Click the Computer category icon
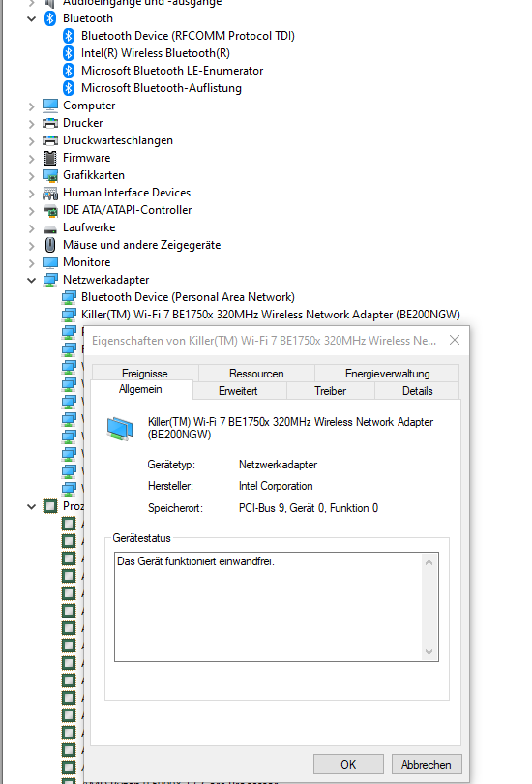Image resolution: width=532 pixels, height=784 pixels. click(50, 106)
